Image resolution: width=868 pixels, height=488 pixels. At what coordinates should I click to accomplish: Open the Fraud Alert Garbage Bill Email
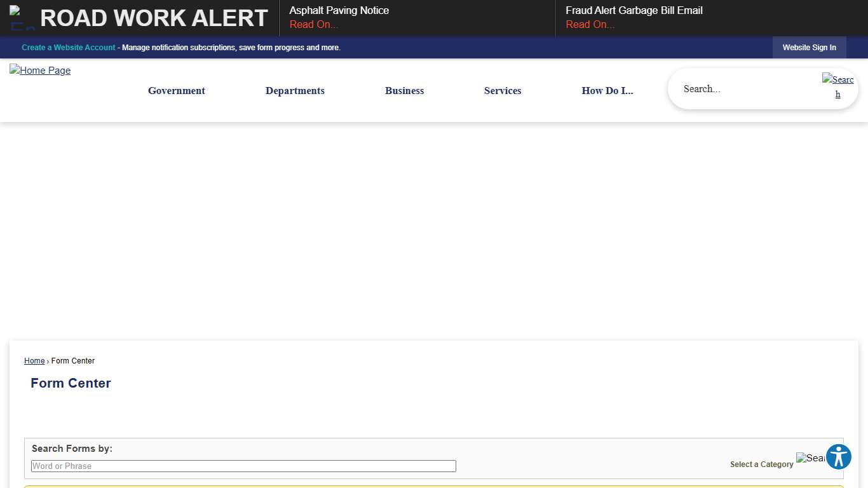634,11
